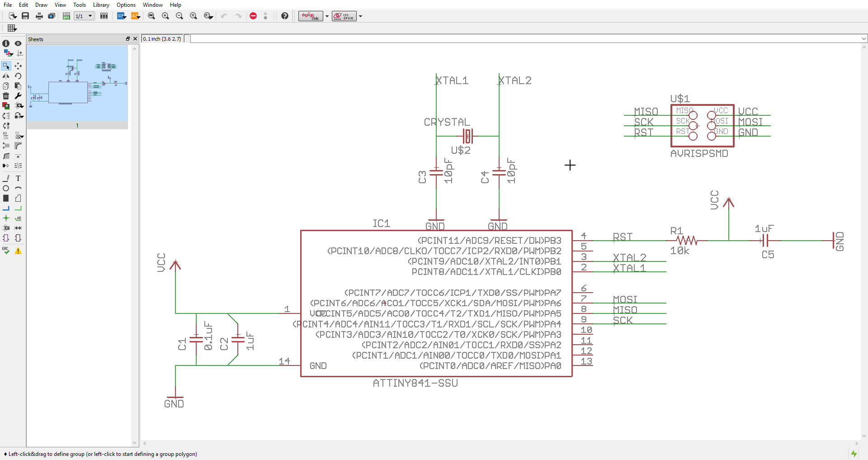The width and height of the screenshot is (868, 460).
Task: Select the Move tool
Action: point(18,66)
